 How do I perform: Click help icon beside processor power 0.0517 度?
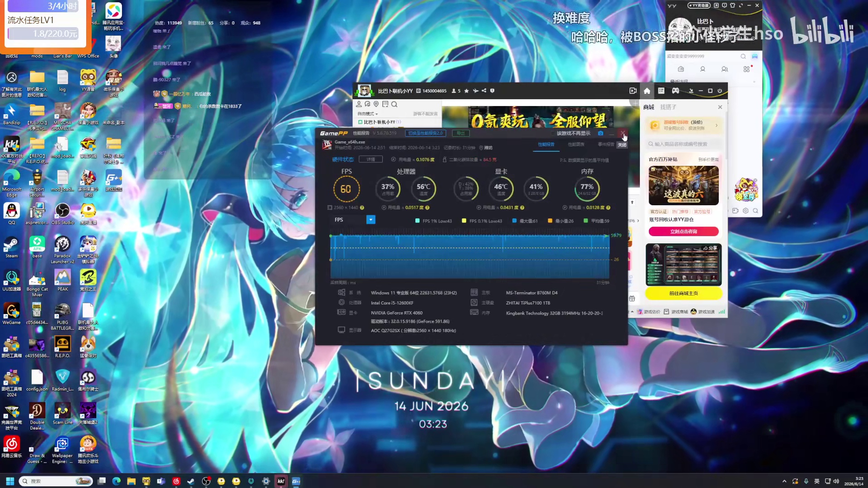pos(427,208)
